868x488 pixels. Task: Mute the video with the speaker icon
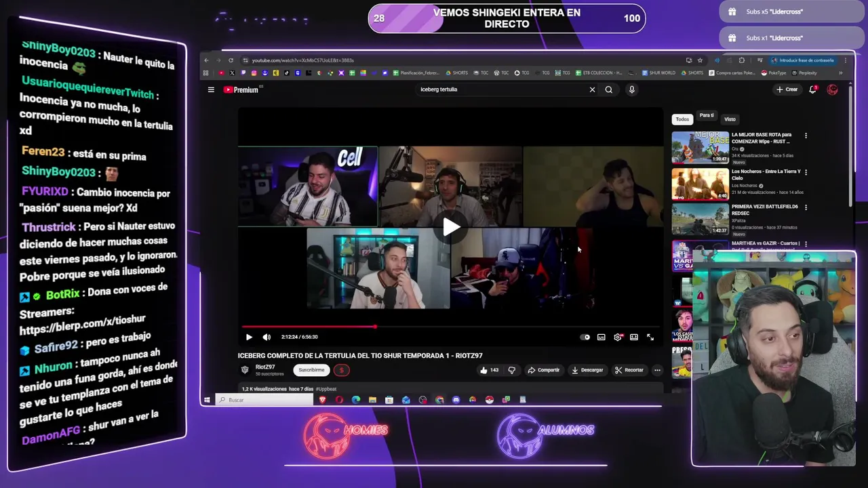pos(267,337)
